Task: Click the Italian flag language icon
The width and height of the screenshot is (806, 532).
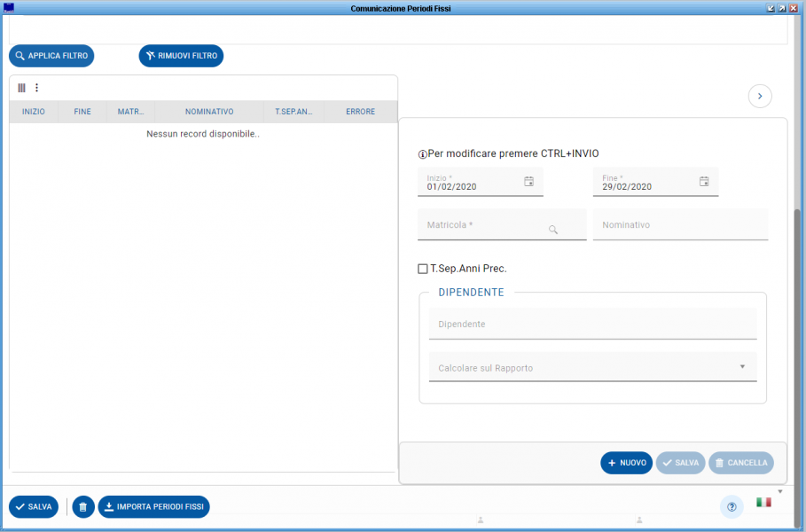Action: (x=763, y=502)
